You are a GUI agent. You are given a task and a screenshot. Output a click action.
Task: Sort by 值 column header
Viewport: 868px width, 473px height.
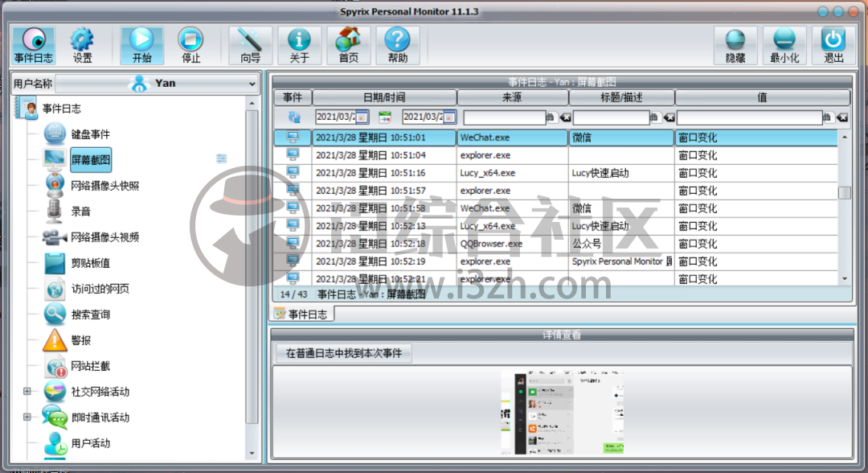click(762, 97)
